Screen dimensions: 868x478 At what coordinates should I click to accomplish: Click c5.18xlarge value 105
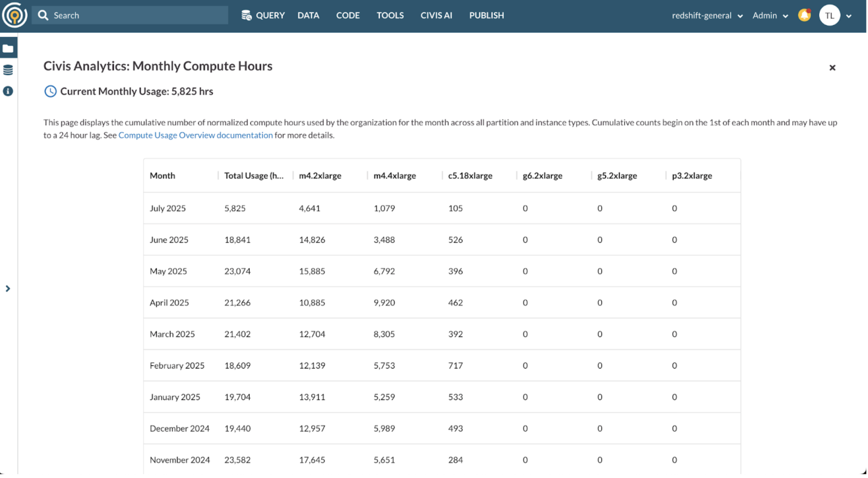(455, 208)
